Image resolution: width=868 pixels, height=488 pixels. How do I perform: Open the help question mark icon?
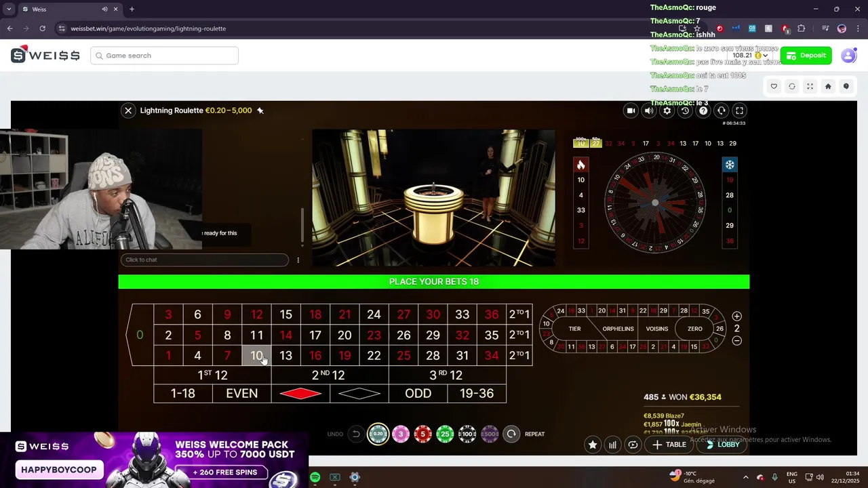(x=703, y=110)
